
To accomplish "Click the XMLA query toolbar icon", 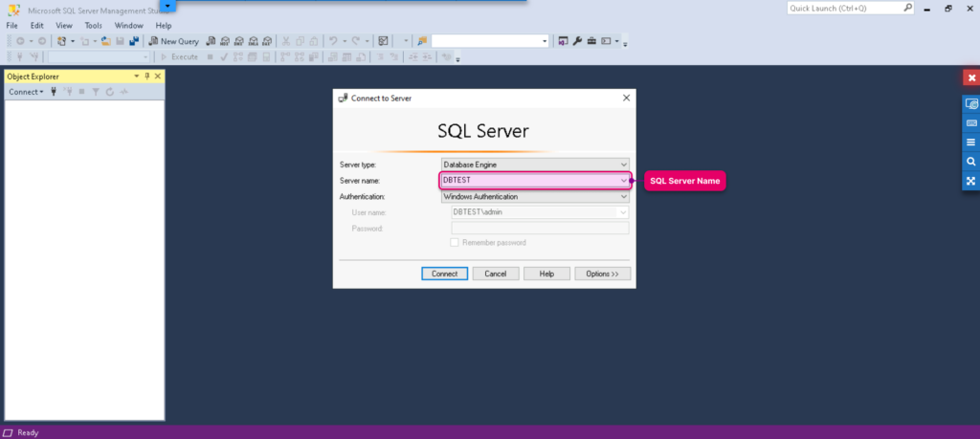I will point(253,41).
